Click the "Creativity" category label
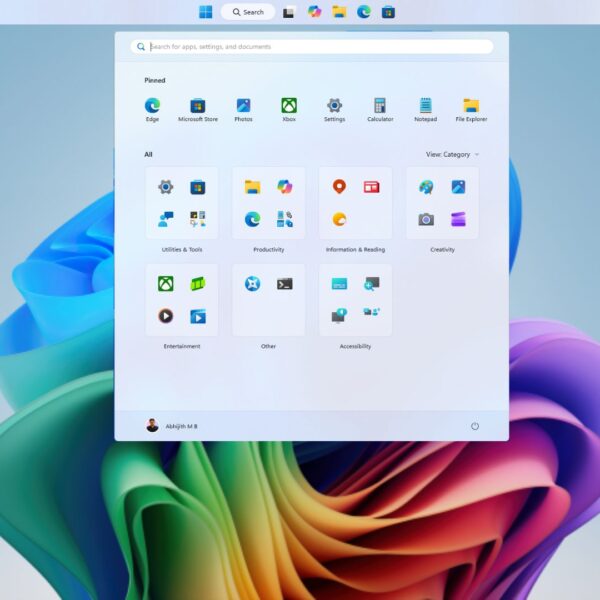600x600 pixels. click(x=442, y=249)
